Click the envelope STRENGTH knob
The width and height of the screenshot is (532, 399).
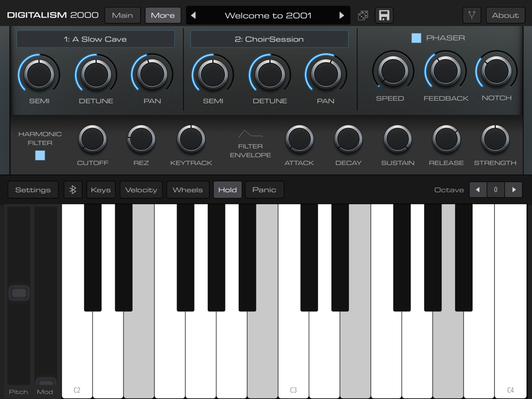[x=495, y=139]
